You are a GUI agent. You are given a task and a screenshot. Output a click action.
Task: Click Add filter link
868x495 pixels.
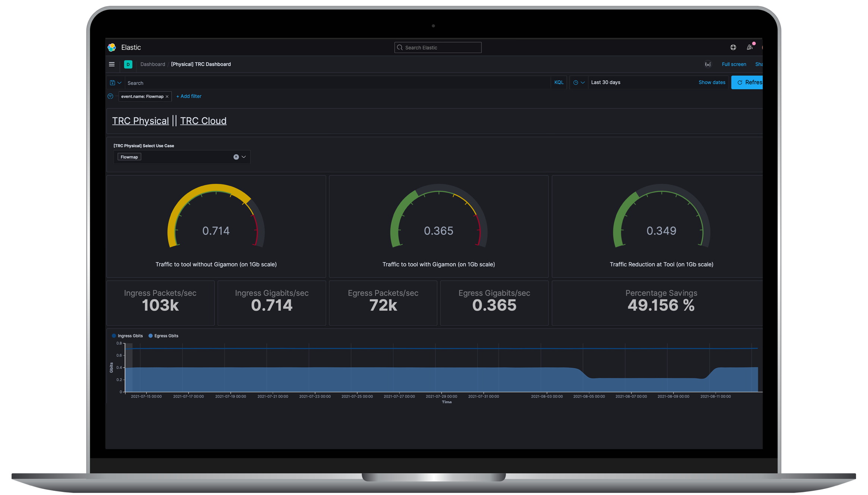click(x=189, y=96)
